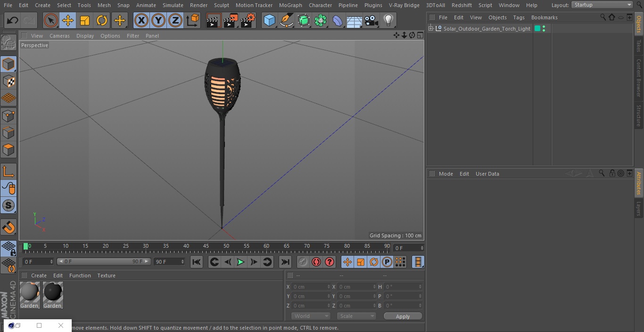Toggle the coordinate system icon
The image size is (644, 332).
[193, 20]
